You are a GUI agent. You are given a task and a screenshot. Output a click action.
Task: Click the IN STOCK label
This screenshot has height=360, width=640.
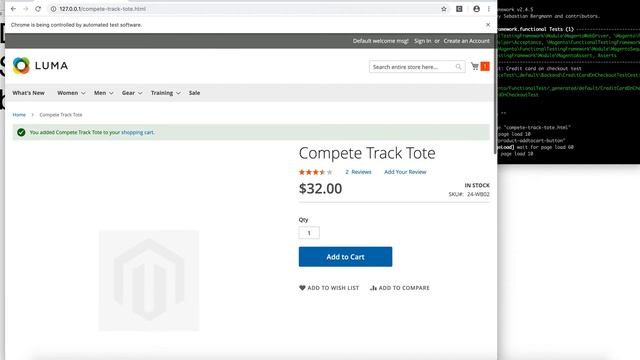click(x=477, y=185)
